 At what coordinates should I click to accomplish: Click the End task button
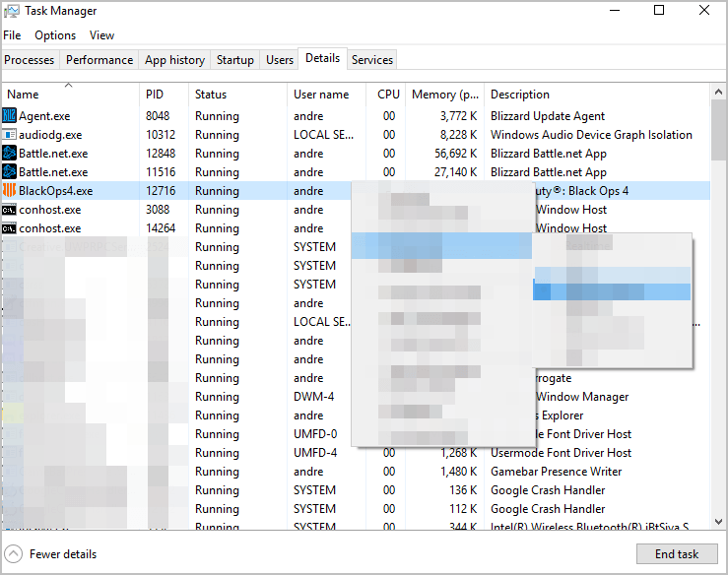coord(677,554)
